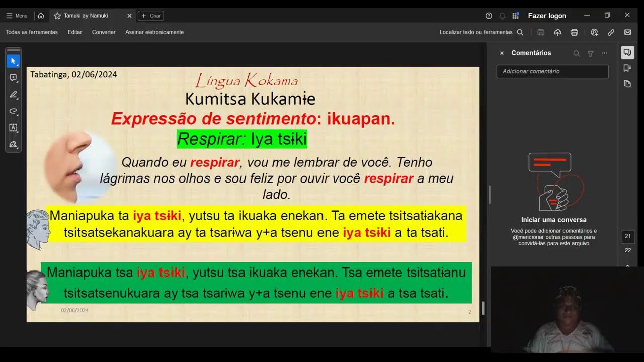The width and height of the screenshot is (644, 362).
Task: Click the document vertical scrollbar handle
Action: coord(483,308)
